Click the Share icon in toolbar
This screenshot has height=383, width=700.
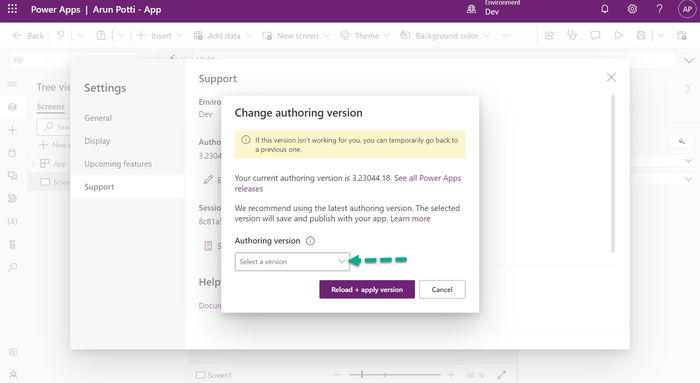(x=550, y=35)
